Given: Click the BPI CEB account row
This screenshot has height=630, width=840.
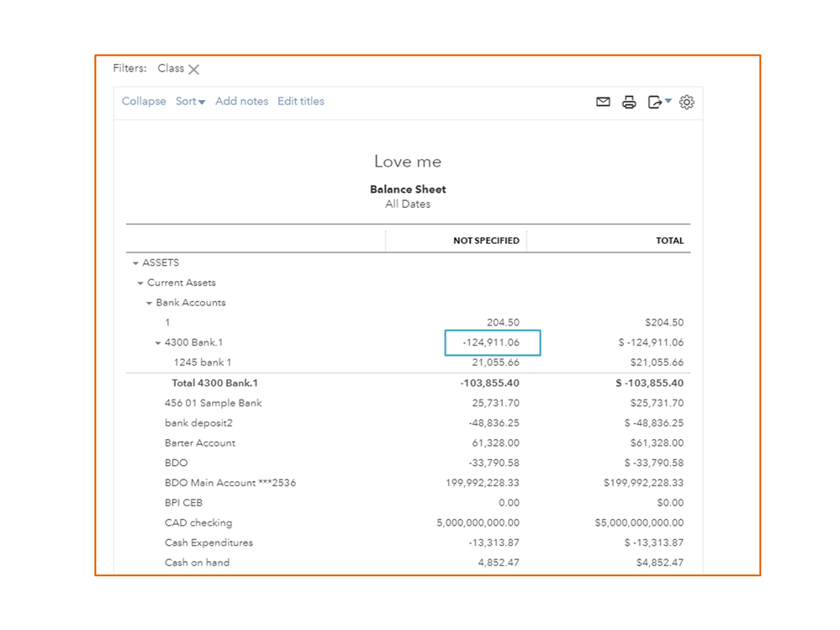Looking at the screenshot, I should tap(184, 503).
